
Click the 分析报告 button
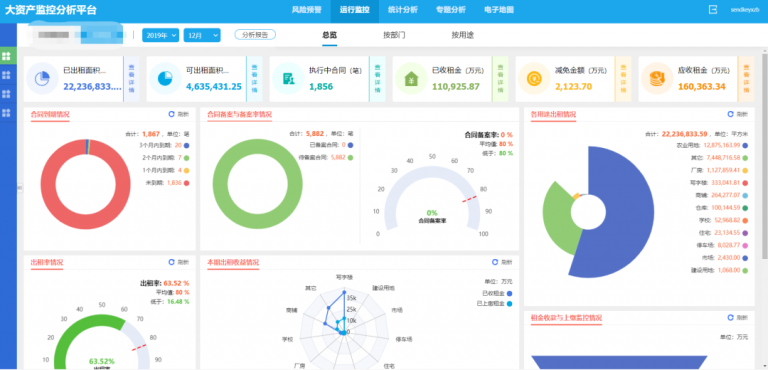tap(255, 35)
